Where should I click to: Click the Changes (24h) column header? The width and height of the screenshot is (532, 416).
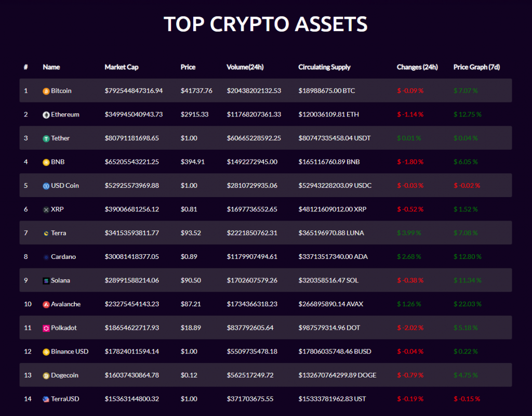point(417,67)
